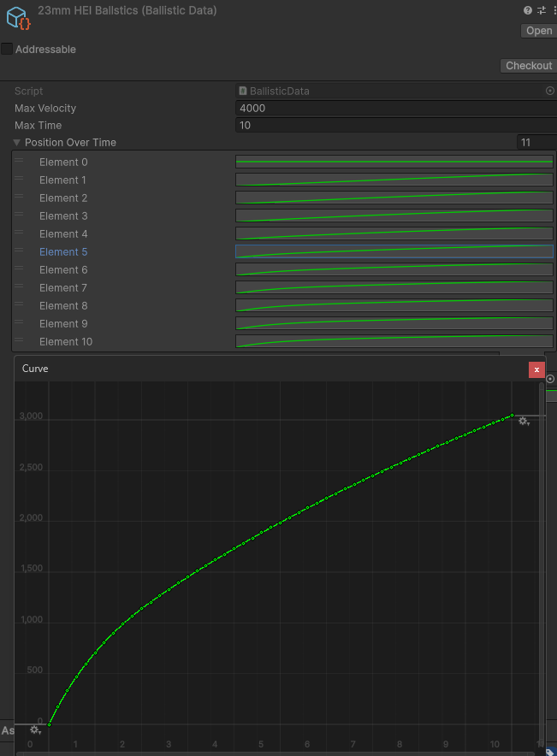Select the Element 5 row label
This screenshot has width=557, height=756.
(x=63, y=252)
